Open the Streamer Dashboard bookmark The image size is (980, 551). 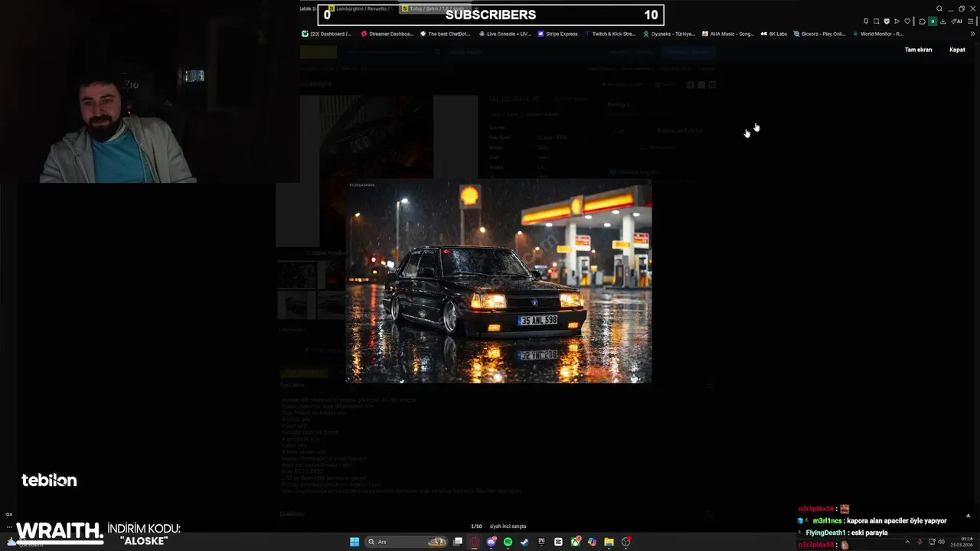tap(387, 34)
